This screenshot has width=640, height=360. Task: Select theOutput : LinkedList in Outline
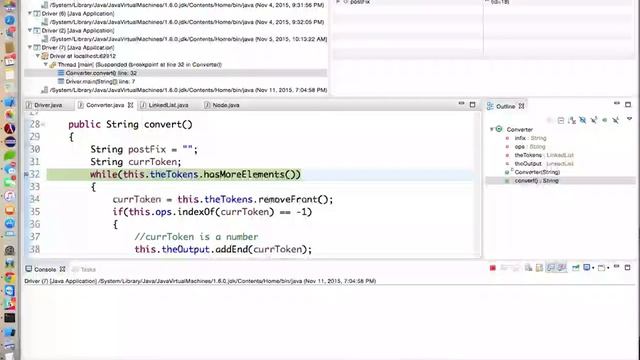click(544, 164)
